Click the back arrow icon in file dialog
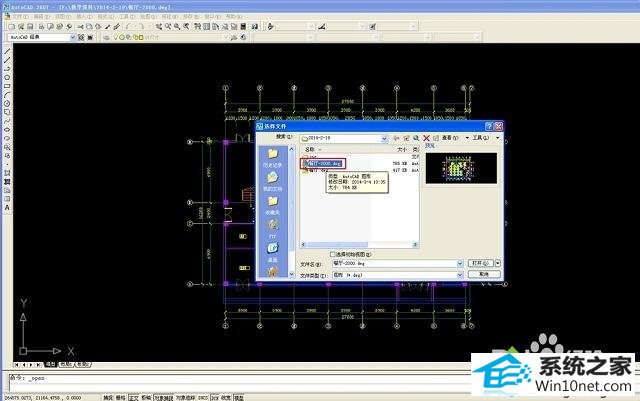The image size is (640, 401). tap(396, 138)
